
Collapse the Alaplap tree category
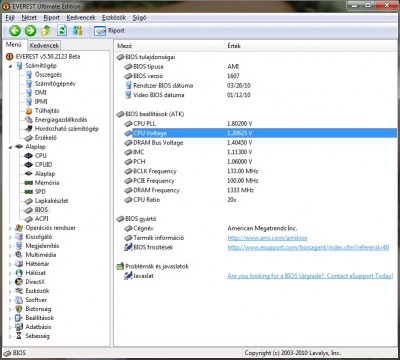[10, 147]
